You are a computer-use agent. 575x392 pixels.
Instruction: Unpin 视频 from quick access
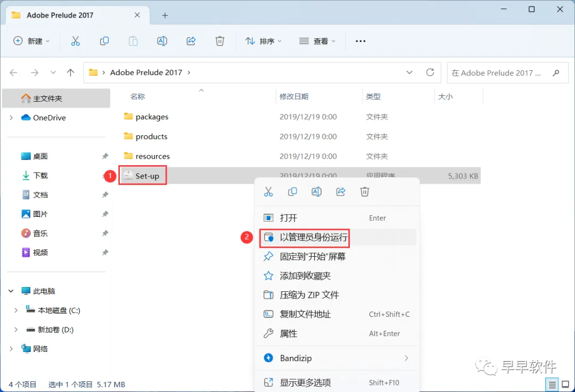click(x=105, y=252)
